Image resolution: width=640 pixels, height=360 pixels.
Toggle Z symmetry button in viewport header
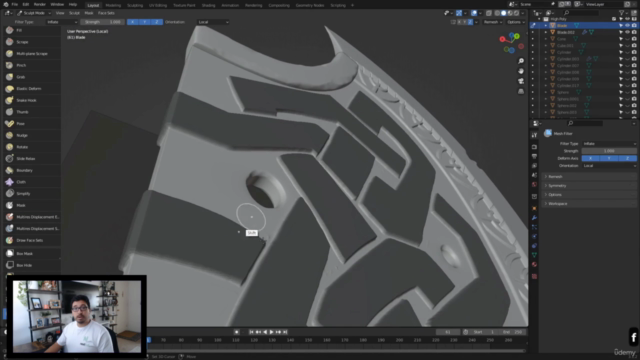pos(470,22)
